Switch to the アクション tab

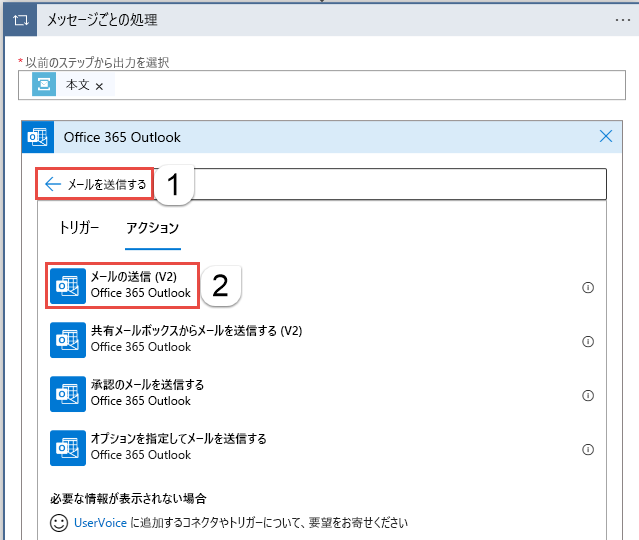152,228
